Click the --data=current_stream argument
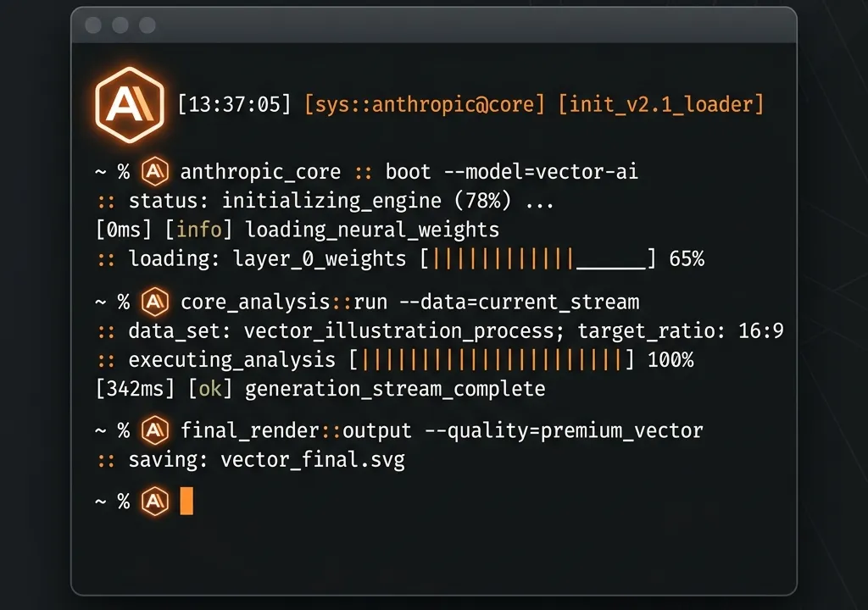Image resolution: width=868 pixels, height=610 pixels. coord(520,302)
